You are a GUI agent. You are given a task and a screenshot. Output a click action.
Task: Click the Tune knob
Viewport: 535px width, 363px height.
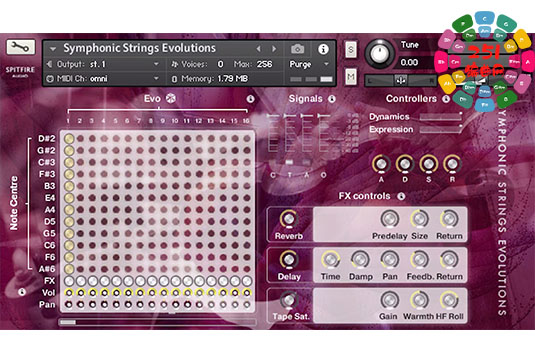pos(379,53)
